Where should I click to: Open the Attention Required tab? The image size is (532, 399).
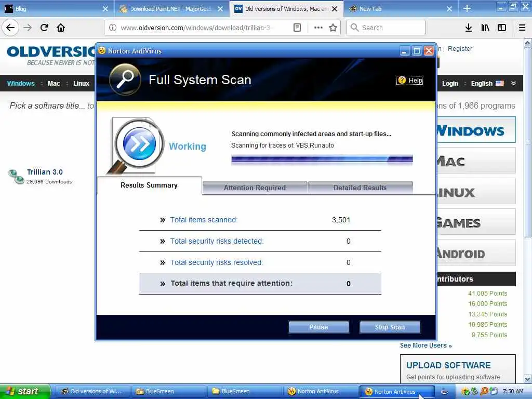tap(255, 188)
